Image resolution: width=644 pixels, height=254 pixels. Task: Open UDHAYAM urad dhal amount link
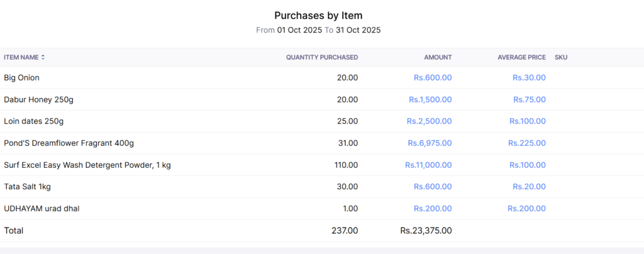(x=433, y=209)
